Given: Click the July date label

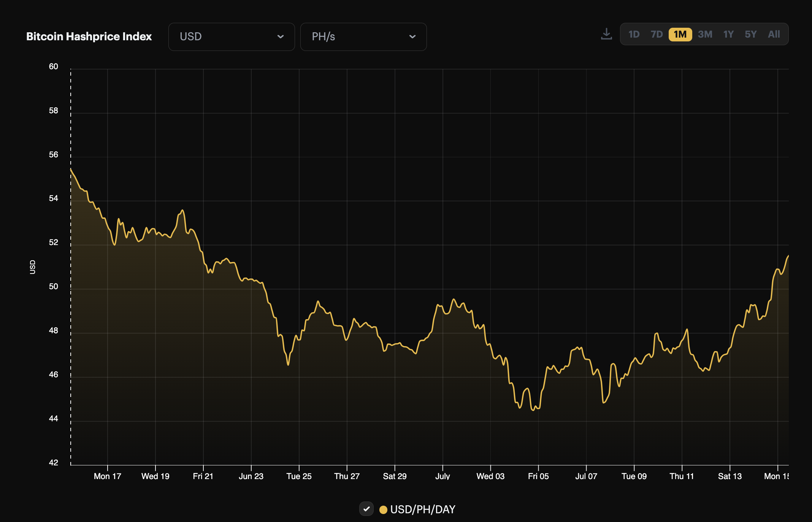Looking at the screenshot, I should [x=442, y=476].
